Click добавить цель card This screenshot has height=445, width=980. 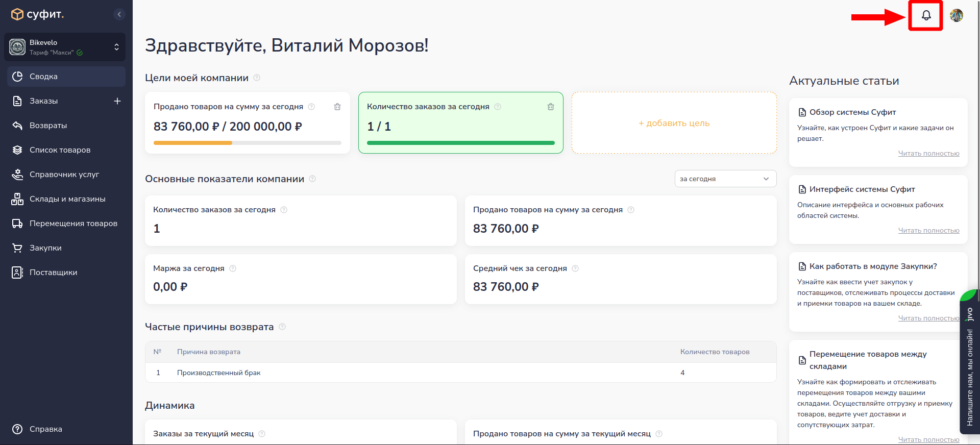674,123
